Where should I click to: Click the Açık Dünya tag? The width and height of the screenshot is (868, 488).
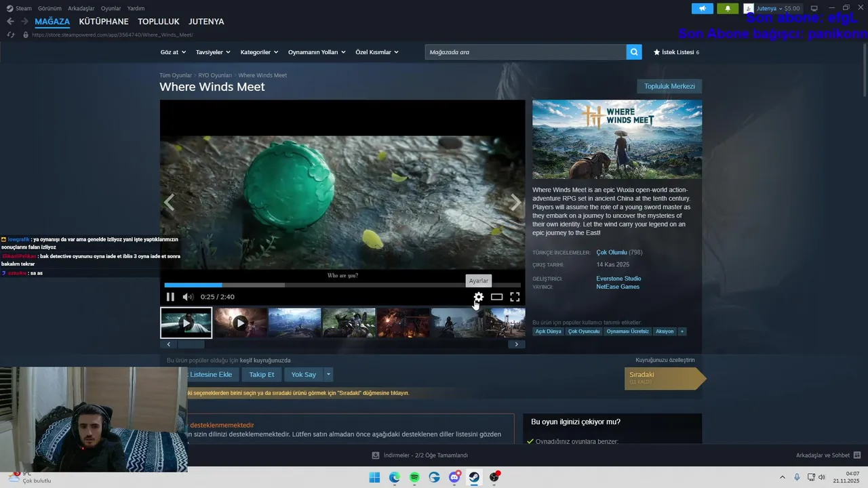[x=549, y=331]
